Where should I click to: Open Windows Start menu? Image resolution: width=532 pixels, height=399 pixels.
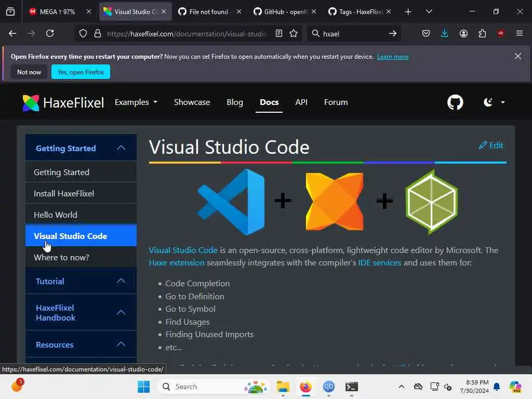143,387
